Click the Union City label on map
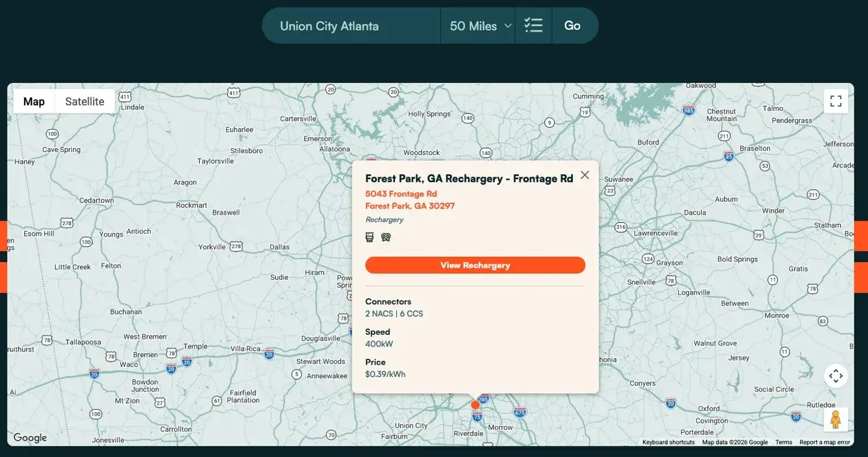This screenshot has height=457, width=868. pos(411,425)
